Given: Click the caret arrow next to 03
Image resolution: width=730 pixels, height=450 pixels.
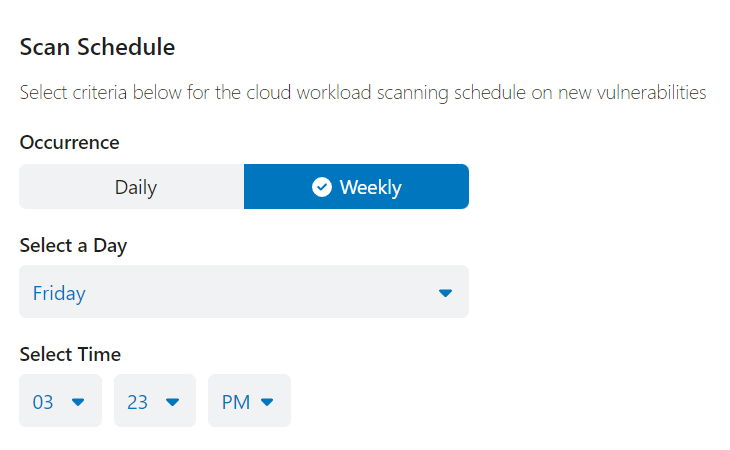Looking at the screenshot, I should (x=78, y=402).
